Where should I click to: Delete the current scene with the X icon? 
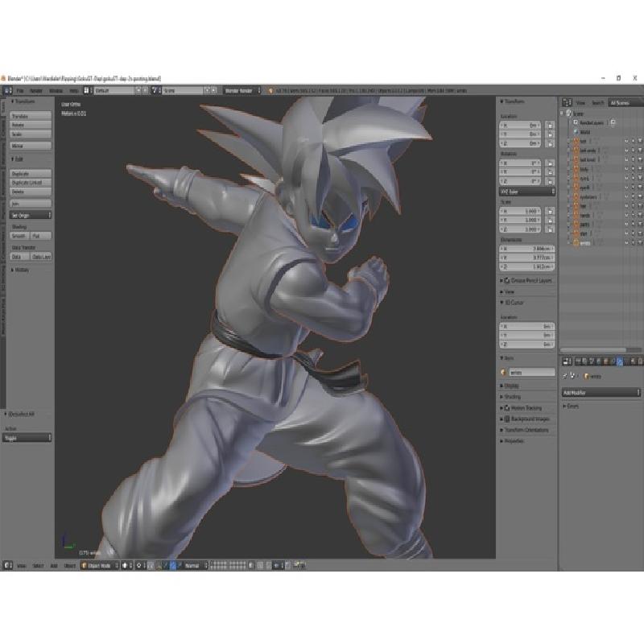coord(214,90)
